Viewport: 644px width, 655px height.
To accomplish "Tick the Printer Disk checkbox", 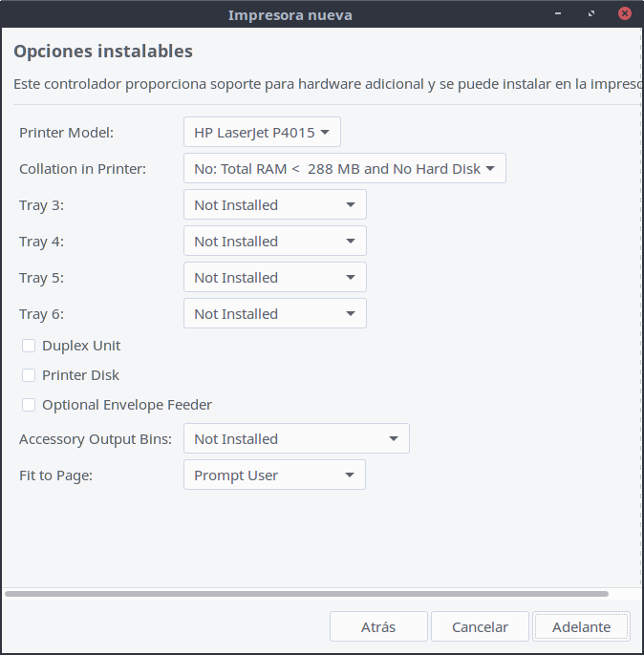I will point(29,375).
